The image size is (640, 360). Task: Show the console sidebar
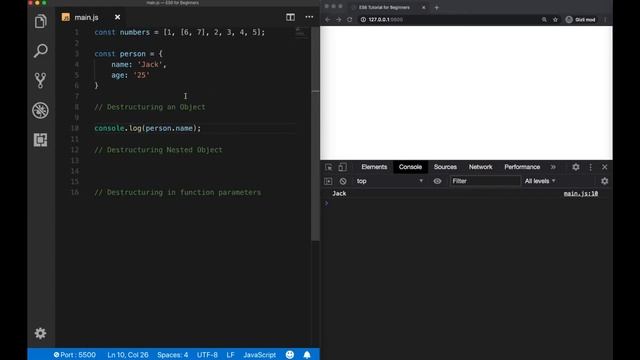tap(328, 181)
